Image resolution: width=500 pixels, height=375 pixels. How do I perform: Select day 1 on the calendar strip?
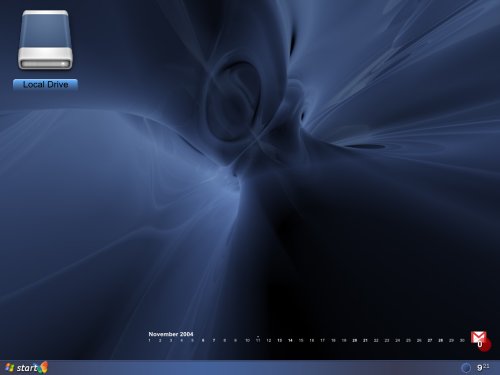point(149,340)
